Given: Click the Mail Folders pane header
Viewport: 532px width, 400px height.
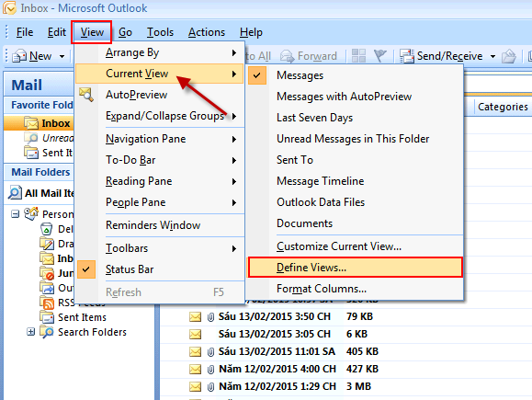Looking at the screenshot, I should [x=39, y=172].
